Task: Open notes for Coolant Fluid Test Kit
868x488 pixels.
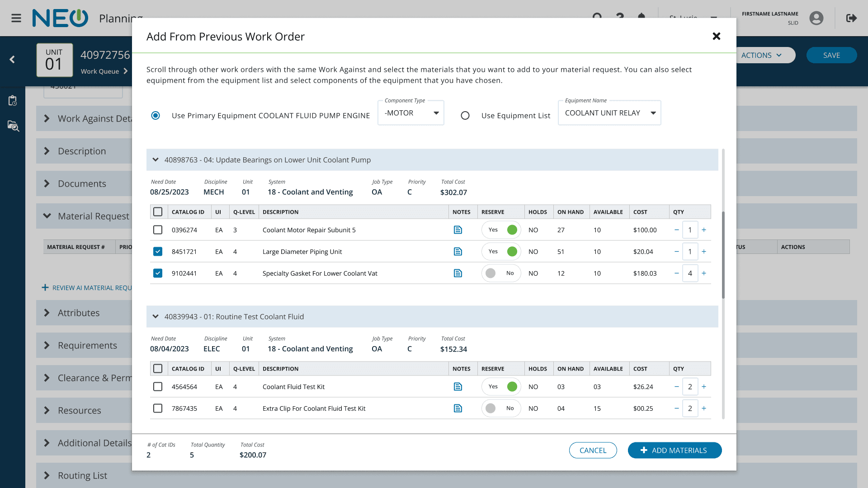Action: click(458, 387)
